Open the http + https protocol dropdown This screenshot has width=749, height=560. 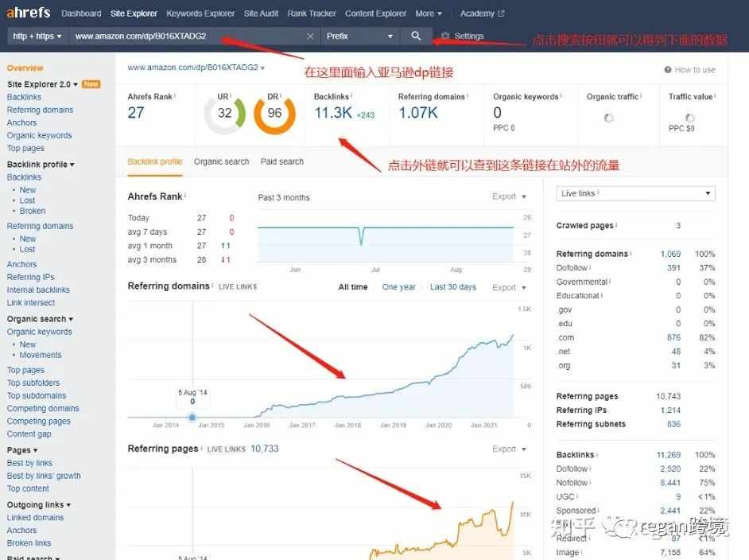(37, 36)
